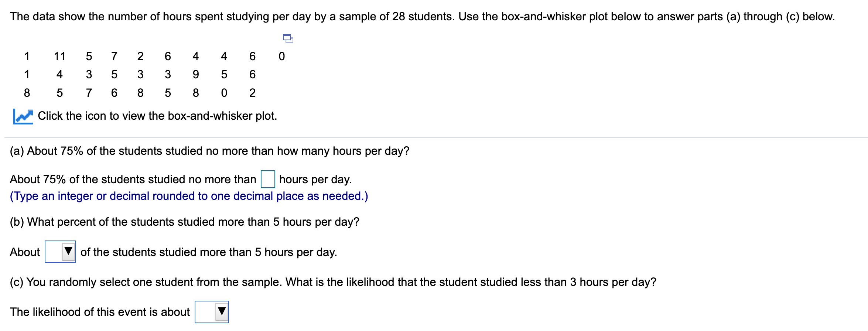
Task: Select question (c) about studying less than 3 hours
Action: pyautogui.click(x=332, y=282)
